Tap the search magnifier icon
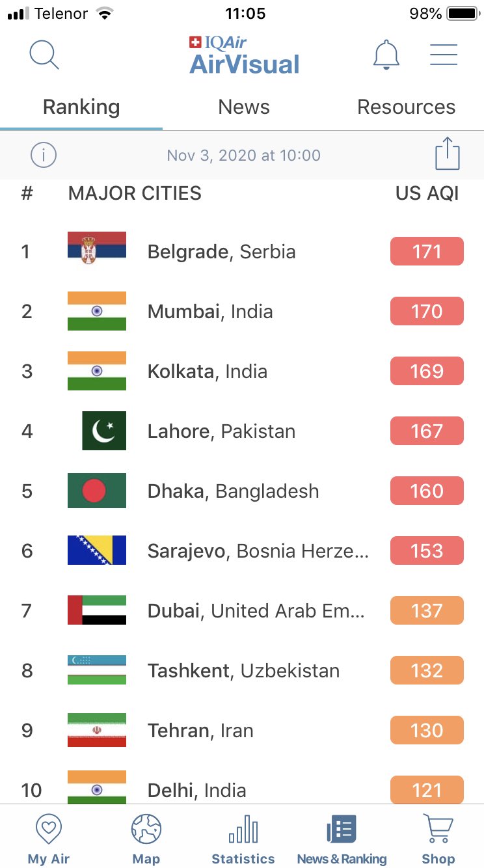484x868 pixels. click(x=44, y=55)
